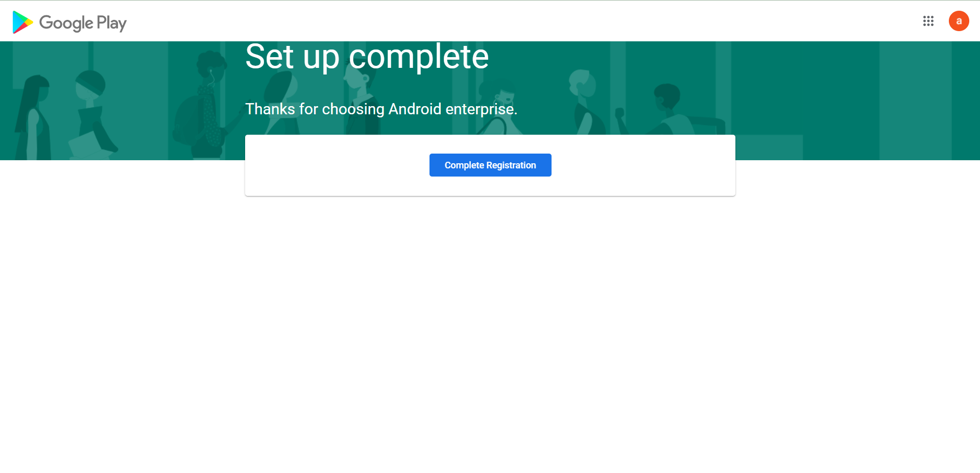This screenshot has width=980, height=473.
Task: Click the 'Play' word in header wordmark
Action: click(x=111, y=23)
